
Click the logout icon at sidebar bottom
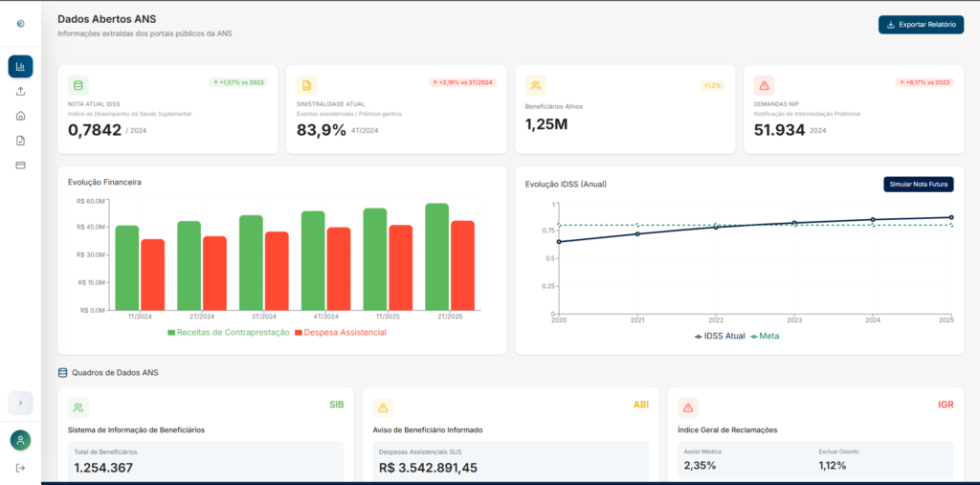point(20,468)
